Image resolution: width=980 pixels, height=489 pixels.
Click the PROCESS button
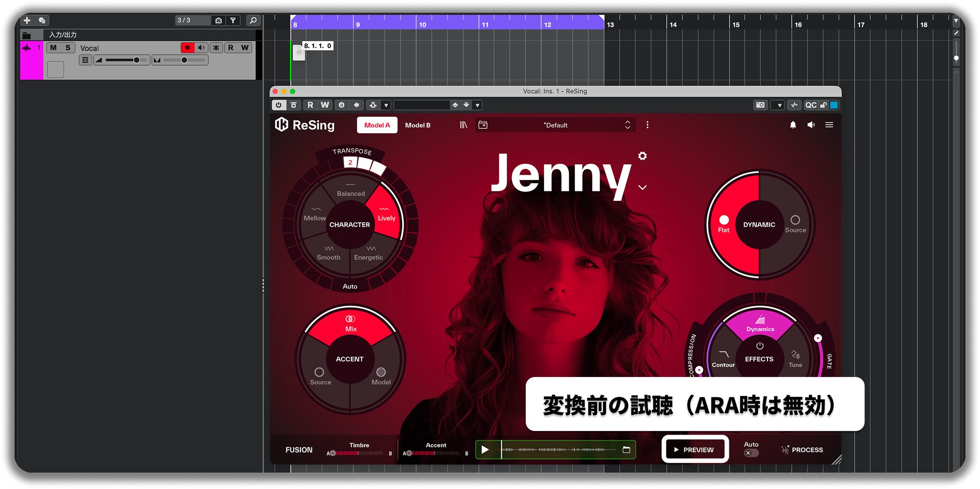click(x=802, y=450)
